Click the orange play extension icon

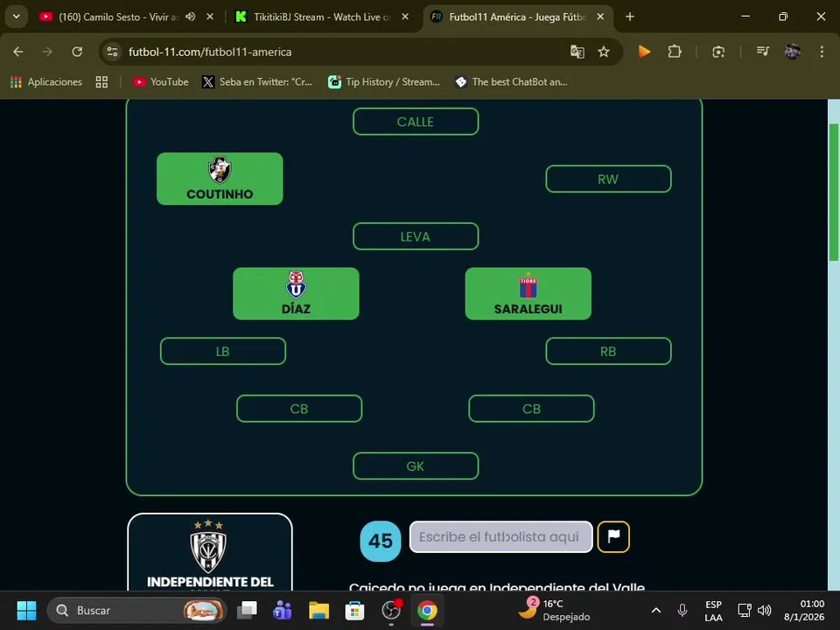[644, 52]
